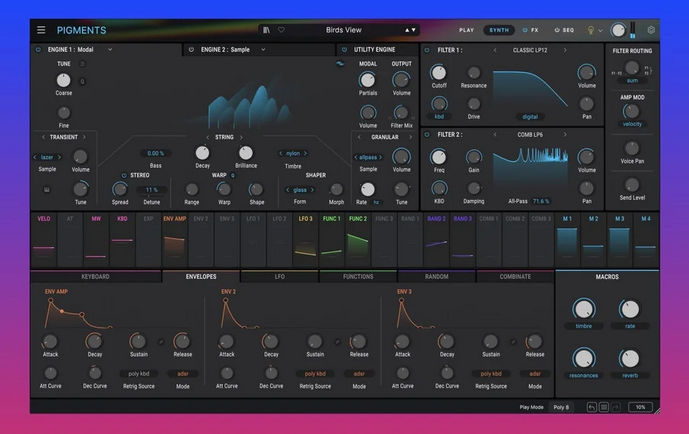Toggle Engine 1 power button

coord(38,50)
